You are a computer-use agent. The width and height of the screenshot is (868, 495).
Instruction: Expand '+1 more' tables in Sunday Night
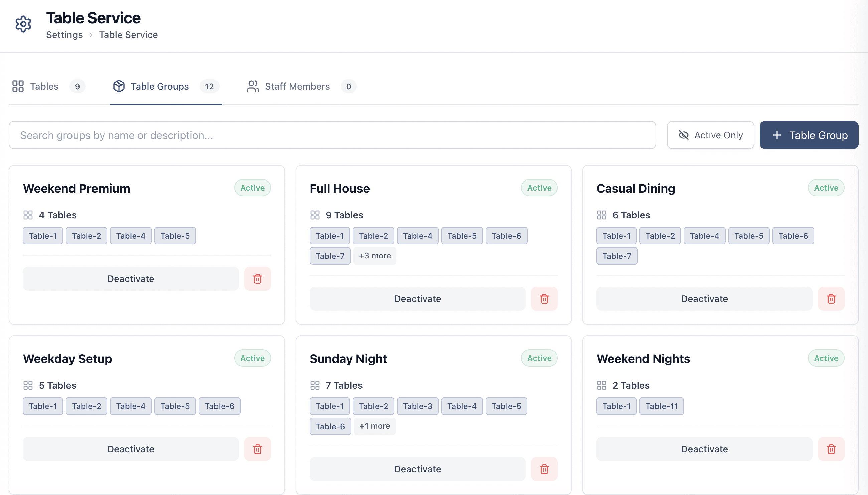coord(375,426)
